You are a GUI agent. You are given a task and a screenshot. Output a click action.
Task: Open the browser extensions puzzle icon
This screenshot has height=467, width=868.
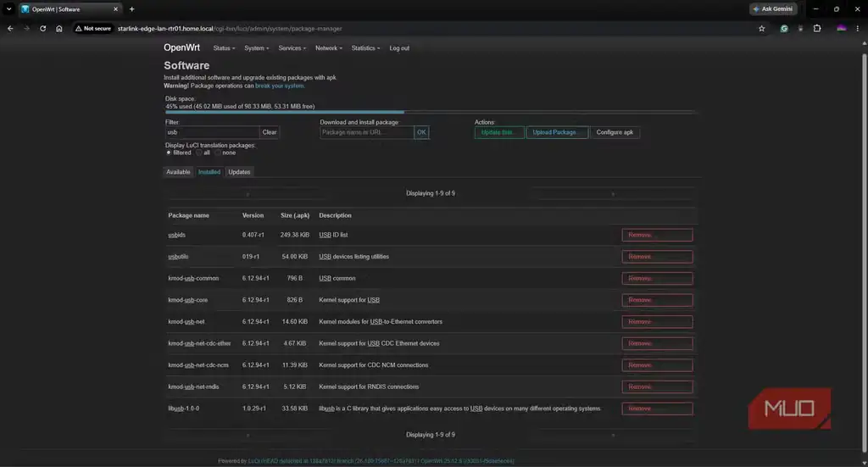point(817,28)
